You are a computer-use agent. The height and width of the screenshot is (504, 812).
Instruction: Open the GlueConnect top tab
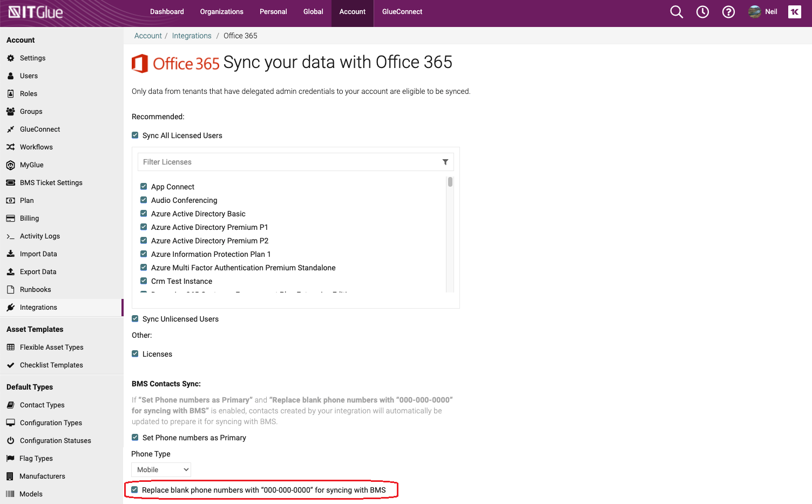402,12
